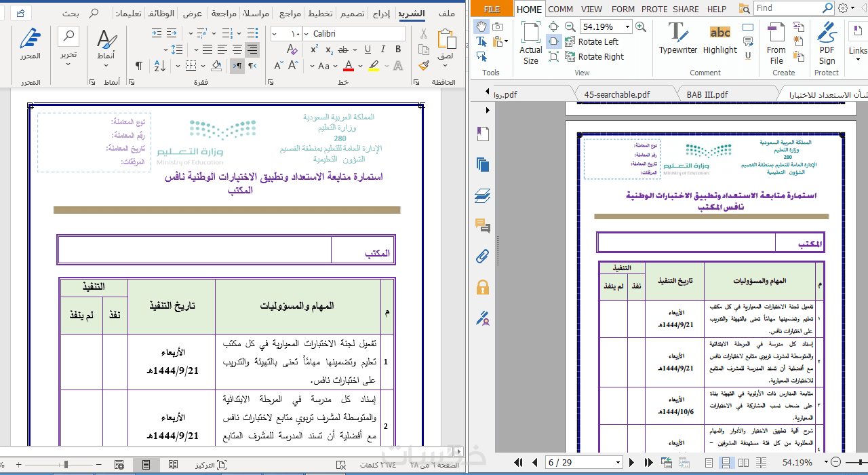Toggle Underline formatting in Word
The height and width of the screenshot is (475, 868).
pos(368,50)
